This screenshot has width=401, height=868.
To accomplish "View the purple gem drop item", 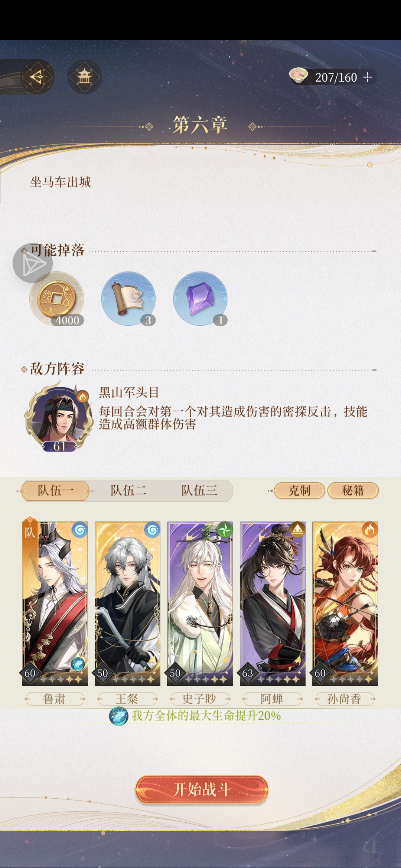I will (x=200, y=299).
